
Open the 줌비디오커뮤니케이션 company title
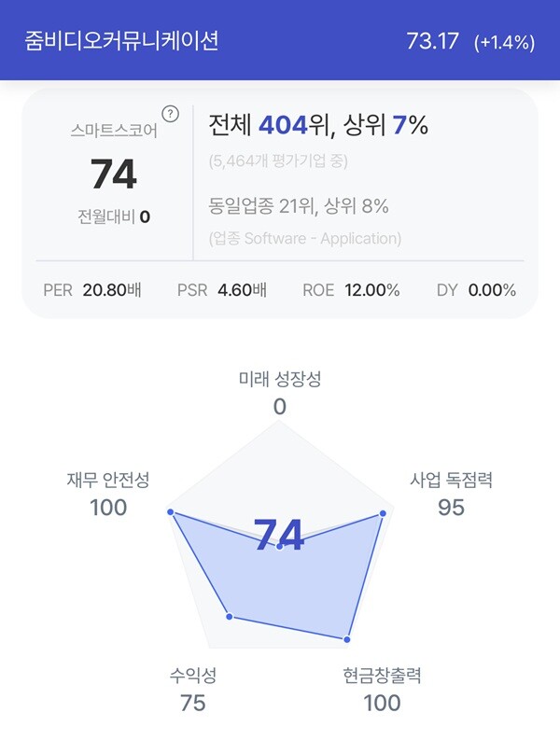coord(122,40)
